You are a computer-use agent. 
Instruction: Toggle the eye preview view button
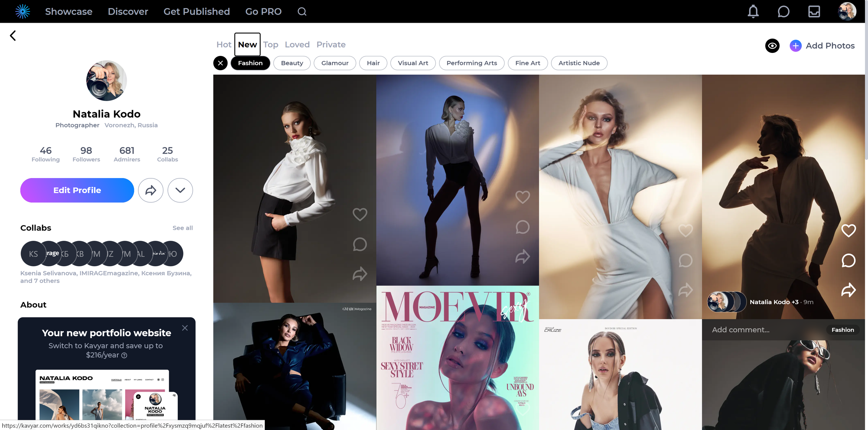[x=772, y=46]
